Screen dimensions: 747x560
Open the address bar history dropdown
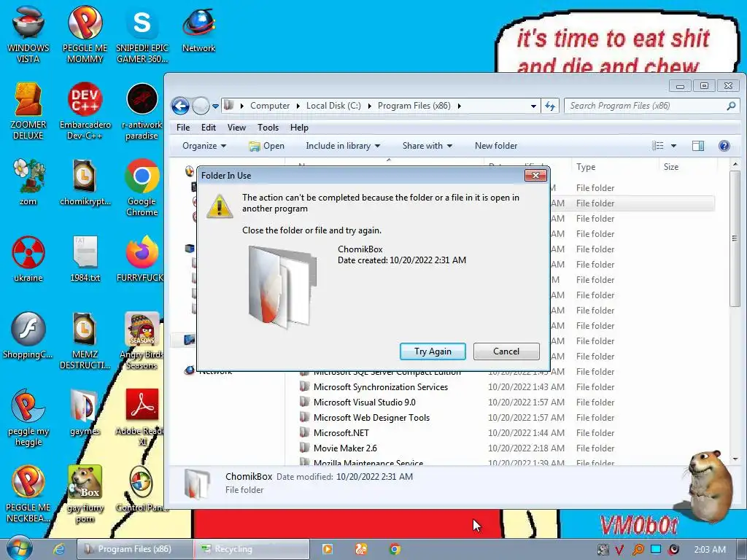click(x=533, y=106)
